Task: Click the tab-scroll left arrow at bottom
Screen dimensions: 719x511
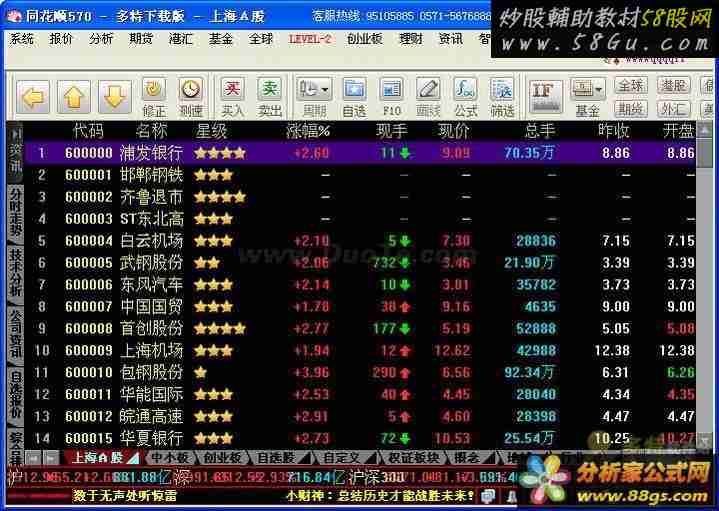Action: pyautogui.click(x=33, y=457)
